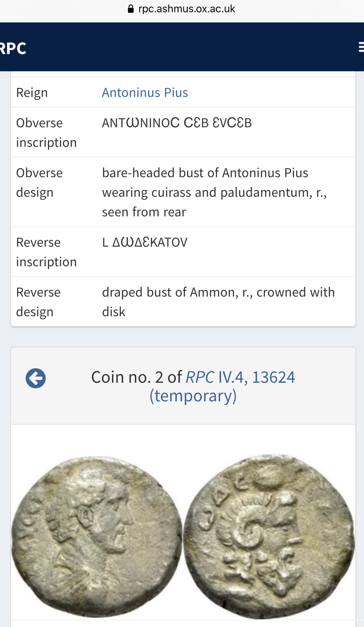The image size is (364, 627).
Task: Click the lock icon in the address bar
Action: (x=130, y=9)
